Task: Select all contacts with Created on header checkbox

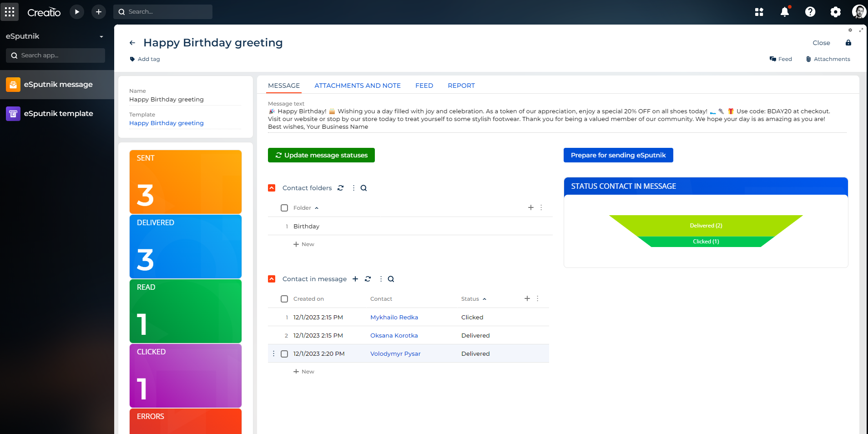Action: coord(284,299)
